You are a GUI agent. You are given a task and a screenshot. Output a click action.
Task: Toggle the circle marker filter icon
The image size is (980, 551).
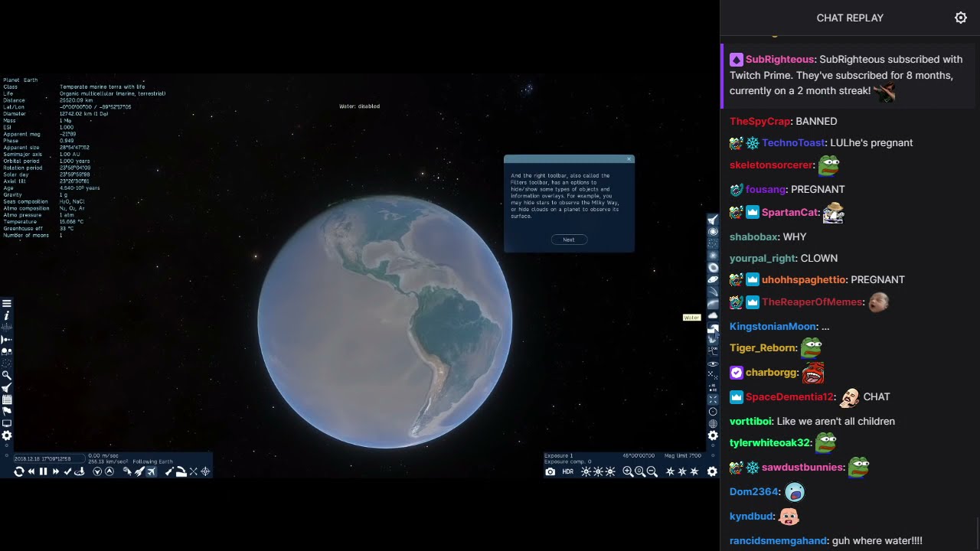click(713, 412)
